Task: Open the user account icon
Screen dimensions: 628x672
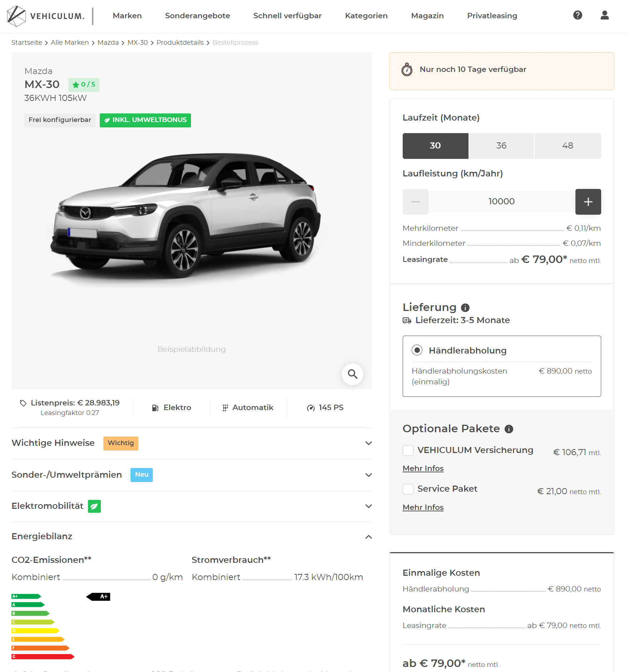Action: 604,15
